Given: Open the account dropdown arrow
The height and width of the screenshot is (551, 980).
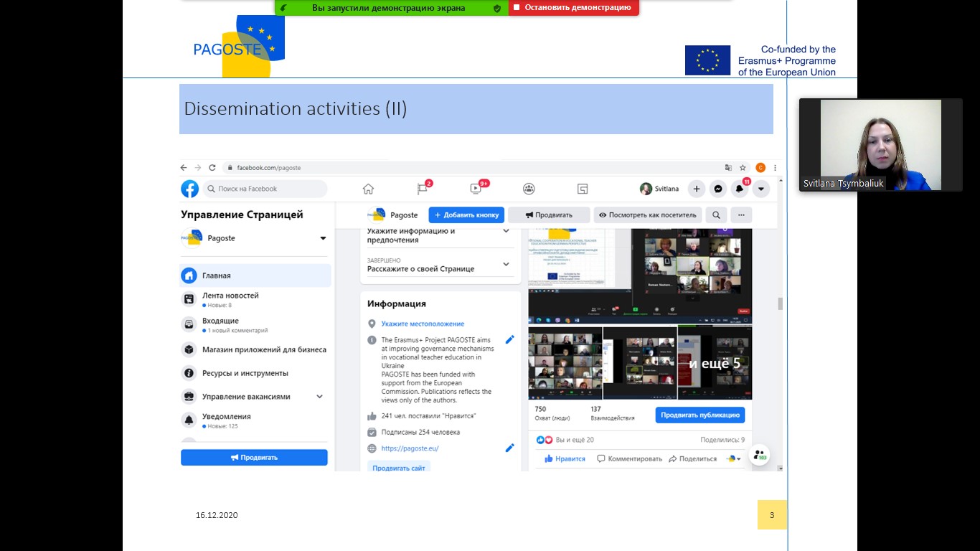Looking at the screenshot, I should (760, 189).
